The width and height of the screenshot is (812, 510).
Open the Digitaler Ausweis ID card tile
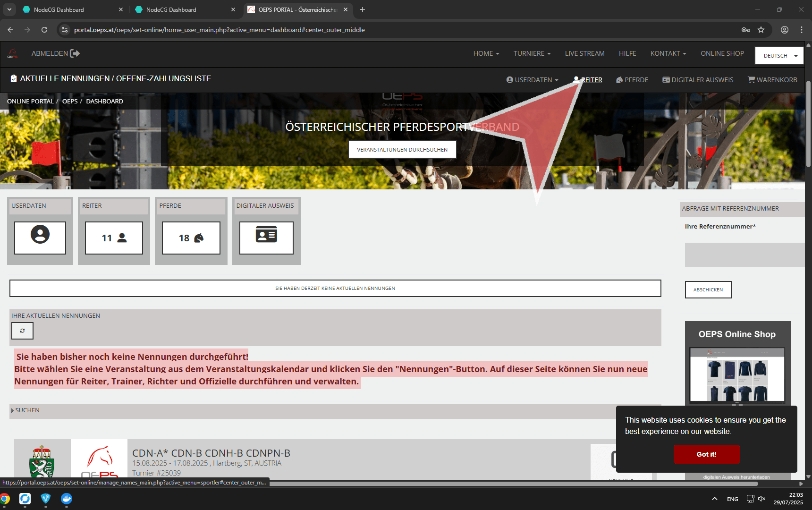[266, 238]
